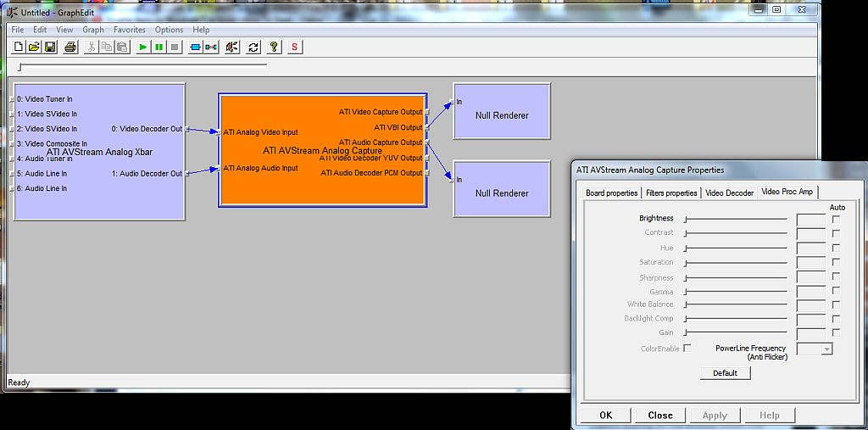This screenshot has width=868, height=430.
Task: Toggle the Brightness Auto checkbox
Action: [836, 220]
